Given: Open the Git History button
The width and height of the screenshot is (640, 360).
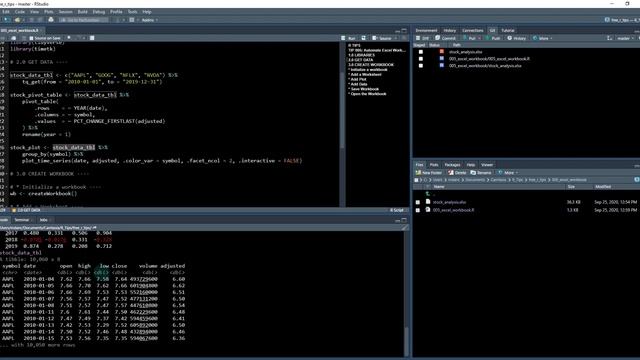Looking at the screenshot, I should pos(517,38).
